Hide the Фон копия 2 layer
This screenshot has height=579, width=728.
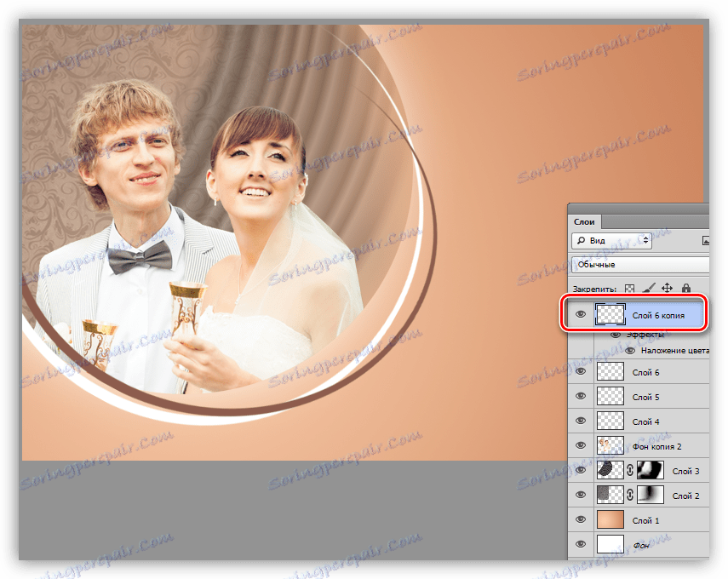point(581,445)
